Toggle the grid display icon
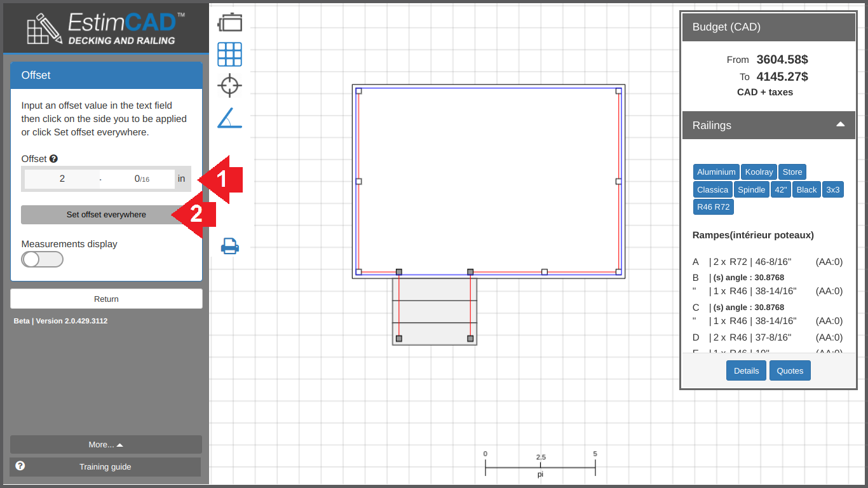The height and width of the screenshot is (488, 868). [x=229, y=55]
